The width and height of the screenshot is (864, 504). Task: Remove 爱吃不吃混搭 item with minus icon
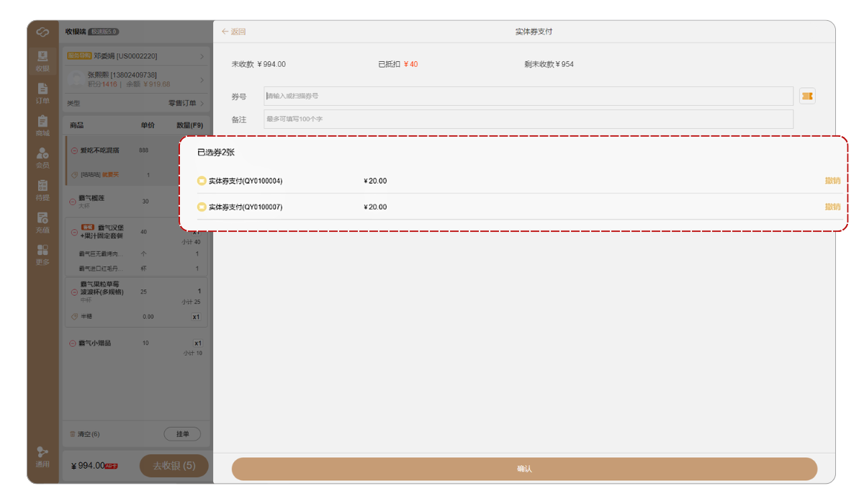pyautogui.click(x=74, y=151)
